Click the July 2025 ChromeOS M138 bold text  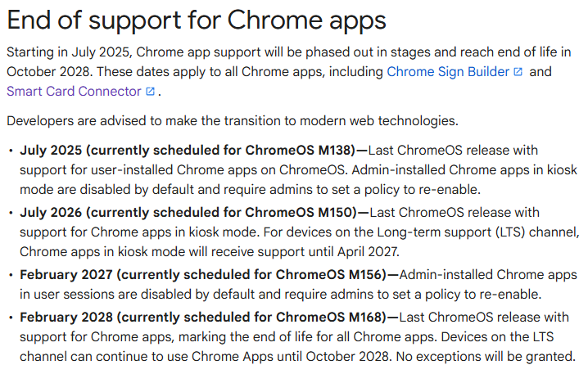point(188,151)
